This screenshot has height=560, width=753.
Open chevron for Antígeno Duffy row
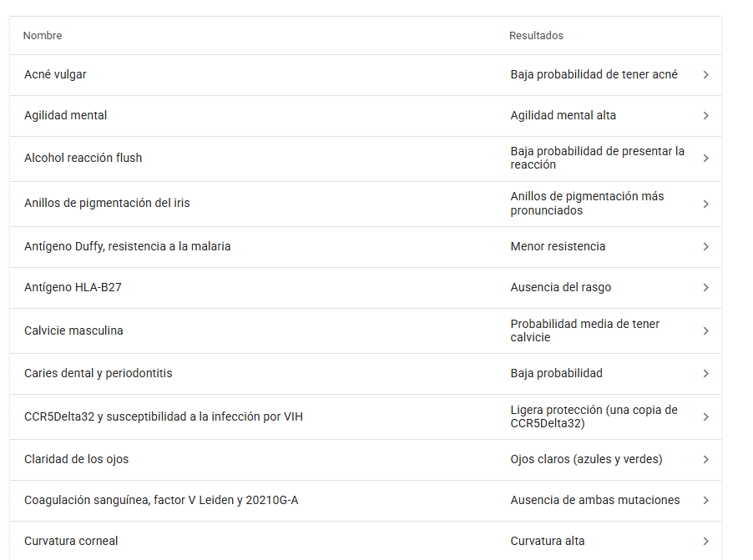click(705, 247)
